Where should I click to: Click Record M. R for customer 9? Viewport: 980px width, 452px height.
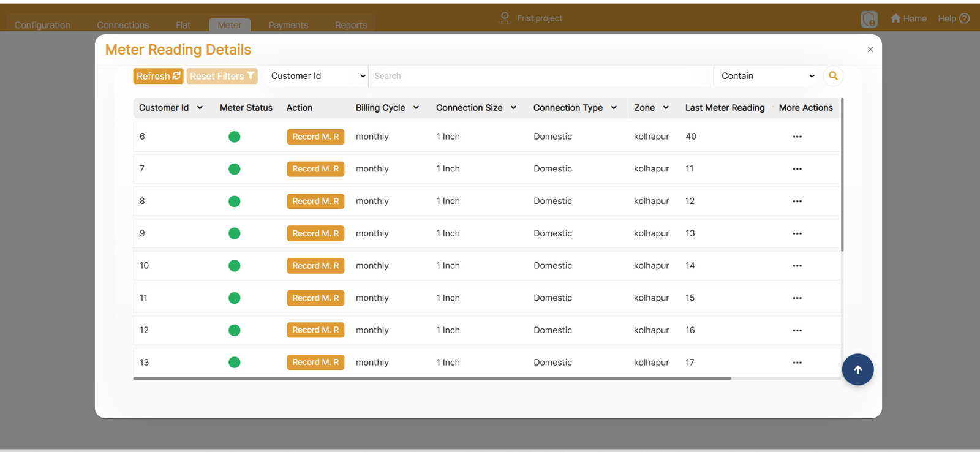(315, 233)
